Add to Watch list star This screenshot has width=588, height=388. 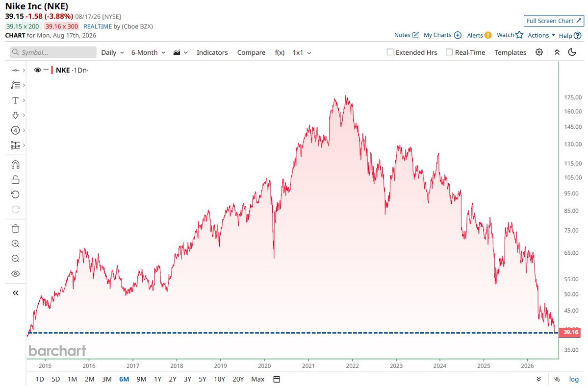[510, 35]
